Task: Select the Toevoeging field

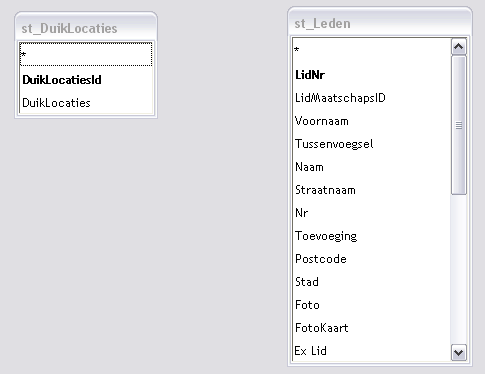Action: click(x=372, y=236)
